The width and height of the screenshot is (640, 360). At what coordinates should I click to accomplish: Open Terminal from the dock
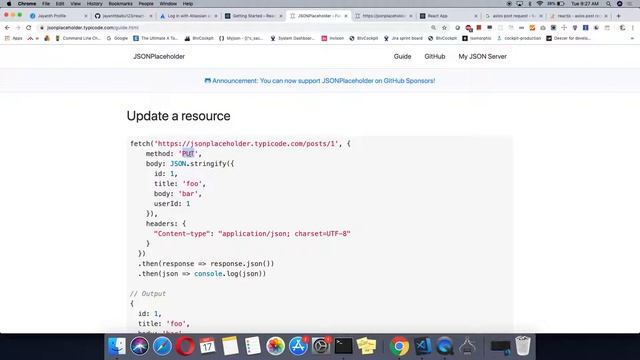coord(344,346)
